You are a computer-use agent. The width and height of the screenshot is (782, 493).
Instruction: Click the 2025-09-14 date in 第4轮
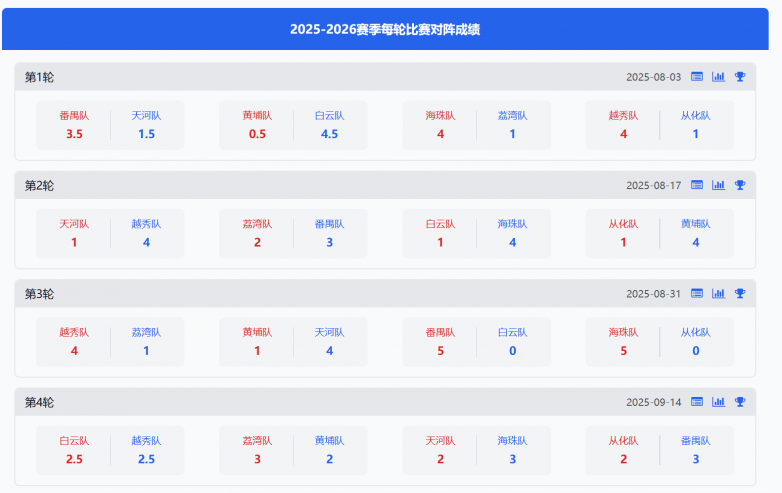[x=654, y=402]
